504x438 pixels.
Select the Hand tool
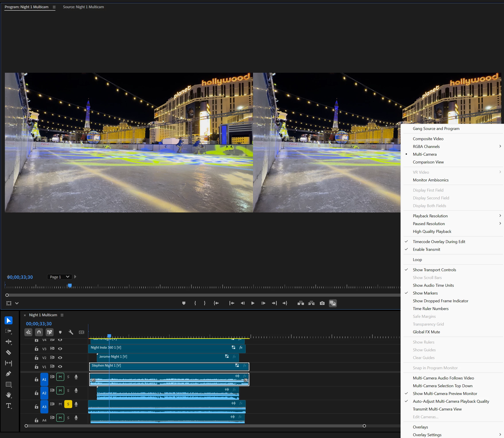(9, 395)
